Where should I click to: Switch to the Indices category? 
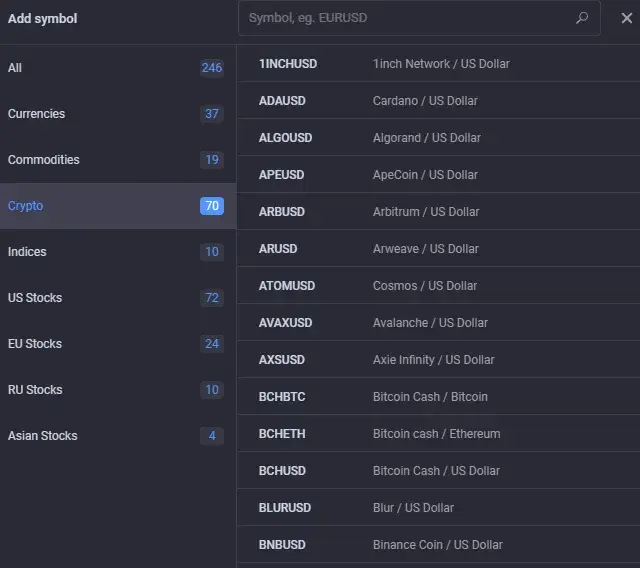(x=118, y=252)
